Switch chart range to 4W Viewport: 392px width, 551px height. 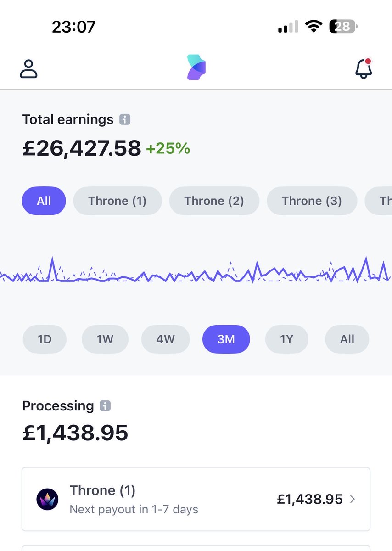tap(166, 339)
